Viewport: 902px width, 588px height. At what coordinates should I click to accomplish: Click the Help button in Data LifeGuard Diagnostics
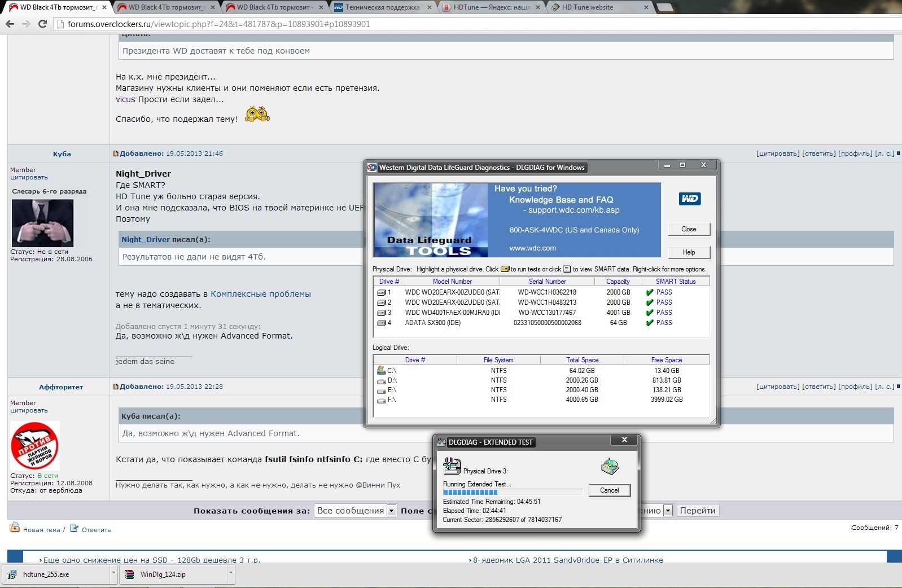pyautogui.click(x=689, y=252)
